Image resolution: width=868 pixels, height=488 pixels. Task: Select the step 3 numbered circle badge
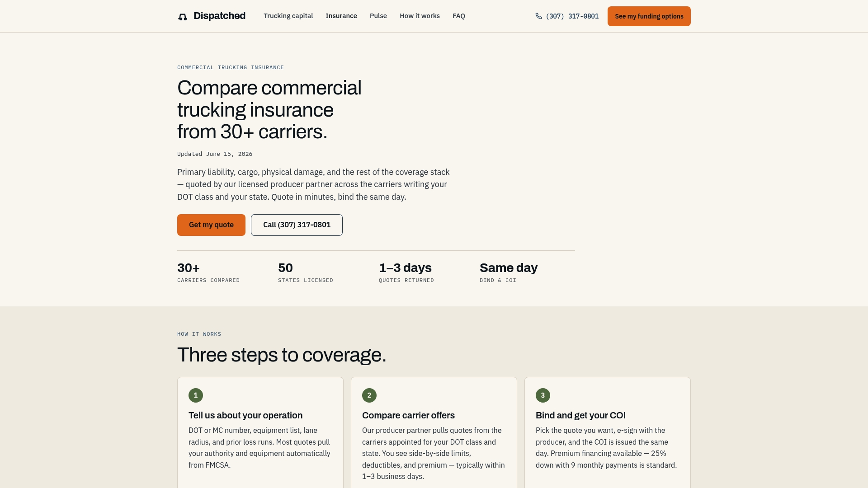point(543,395)
